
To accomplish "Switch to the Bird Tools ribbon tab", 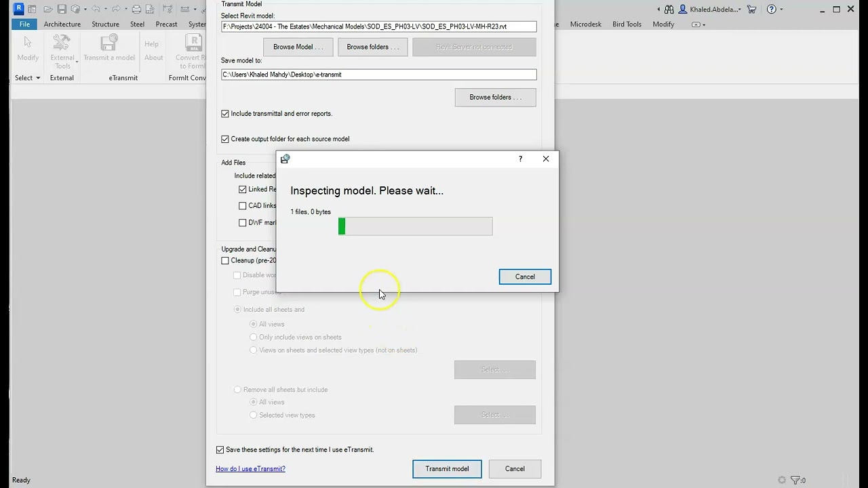I will point(627,24).
